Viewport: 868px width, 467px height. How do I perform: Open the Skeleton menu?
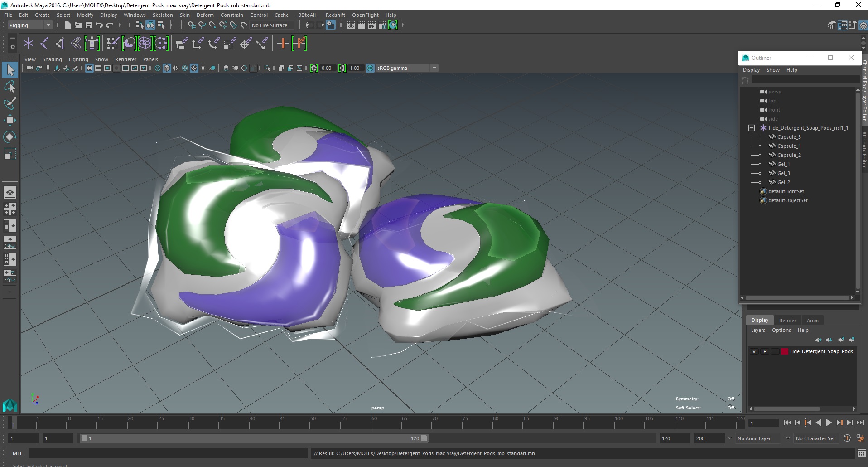163,15
